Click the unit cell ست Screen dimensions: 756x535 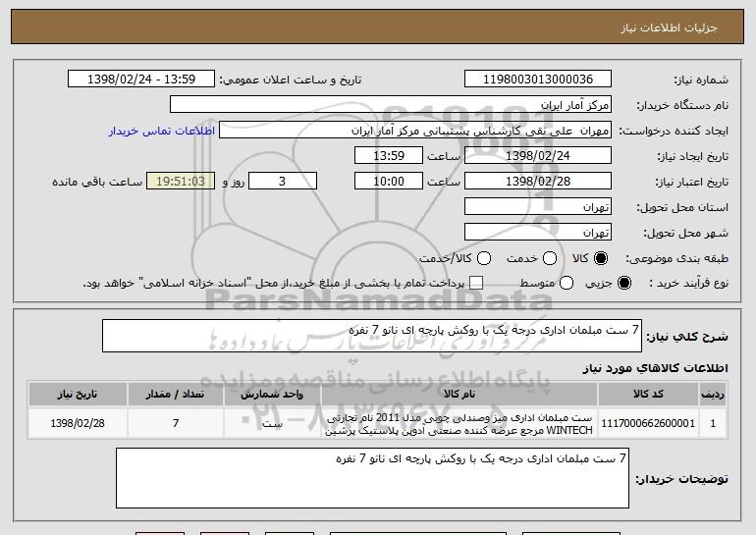[x=272, y=423]
